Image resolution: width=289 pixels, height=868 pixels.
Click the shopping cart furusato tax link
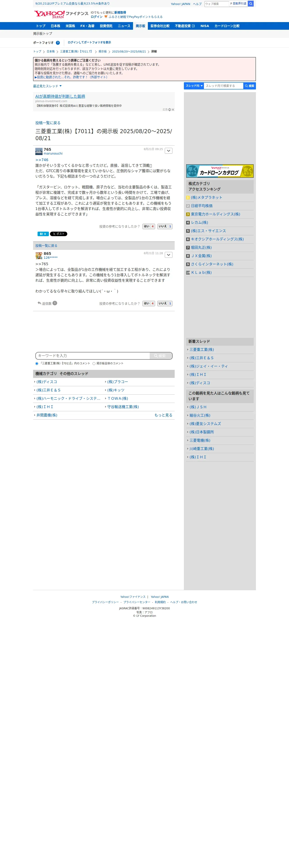(133, 17)
